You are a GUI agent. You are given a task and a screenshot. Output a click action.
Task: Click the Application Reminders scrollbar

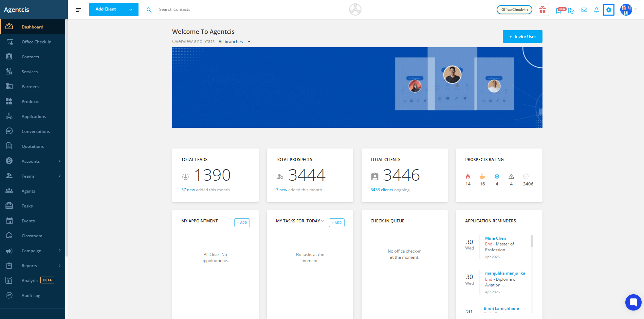point(532,241)
